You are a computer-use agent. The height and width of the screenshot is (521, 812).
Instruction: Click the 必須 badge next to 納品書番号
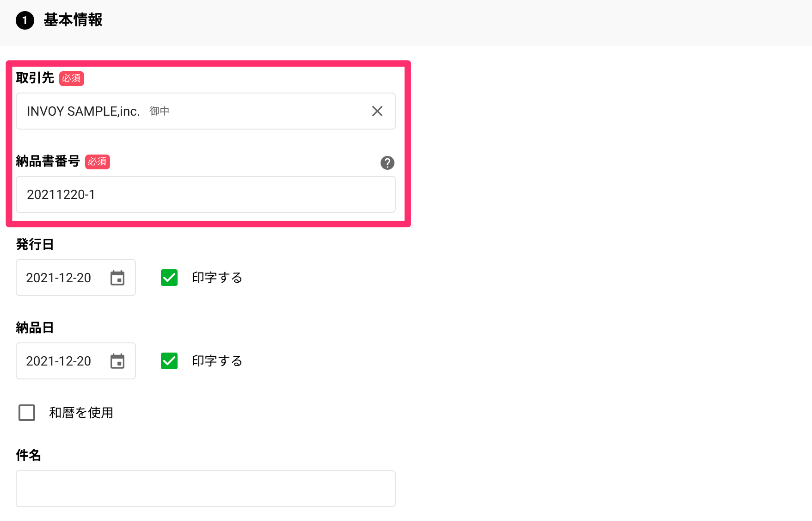pyautogui.click(x=98, y=161)
